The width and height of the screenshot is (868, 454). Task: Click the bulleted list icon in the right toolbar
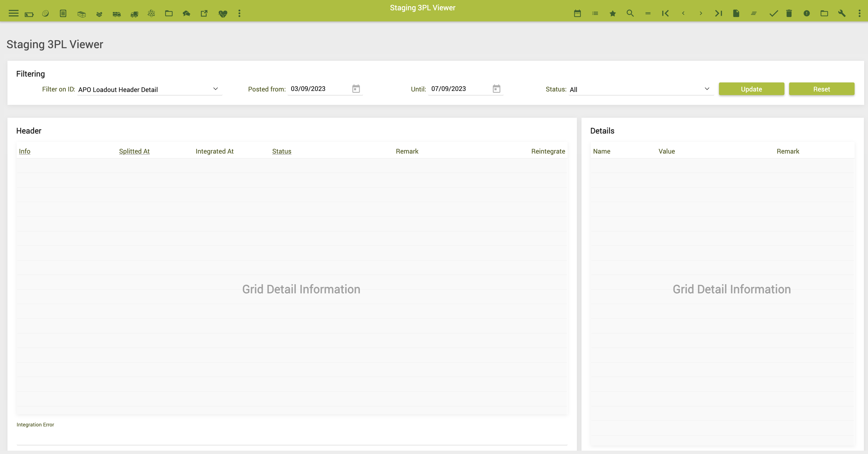(x=595, y=13)
